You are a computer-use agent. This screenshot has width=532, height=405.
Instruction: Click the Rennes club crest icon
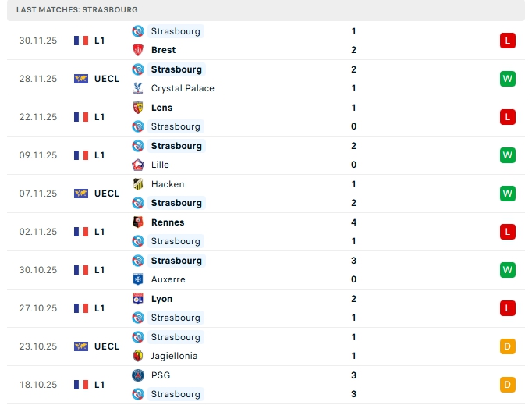[x=138, y=222]
